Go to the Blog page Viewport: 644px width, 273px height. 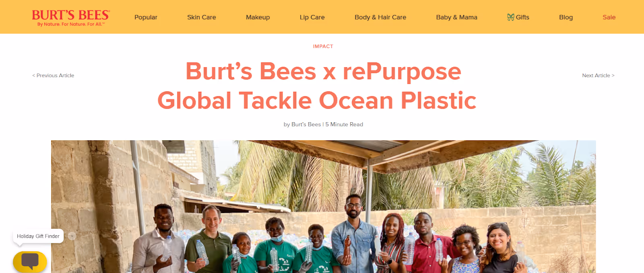pos(566,17)
